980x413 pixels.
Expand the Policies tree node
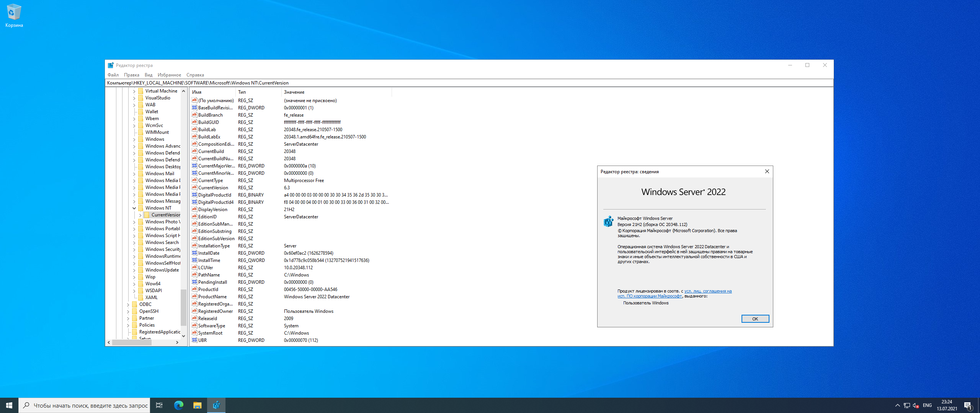(128, 325)
